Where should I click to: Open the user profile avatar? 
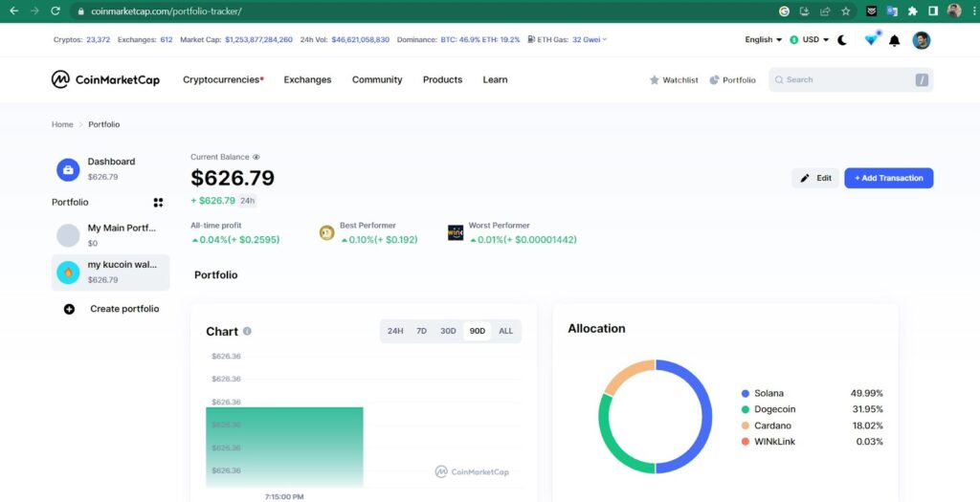tap(922, 40)
